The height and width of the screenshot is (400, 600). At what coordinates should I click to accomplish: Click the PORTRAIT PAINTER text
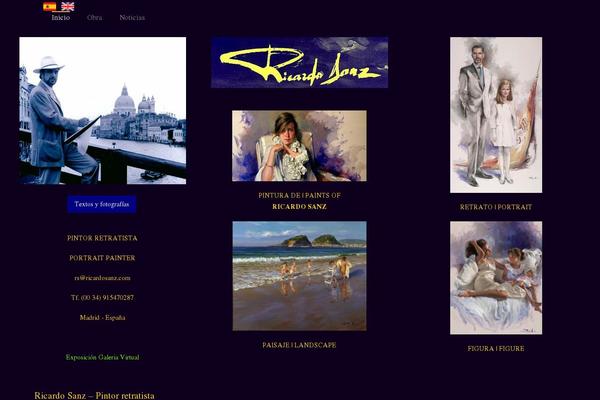click(x=102, y=258)
